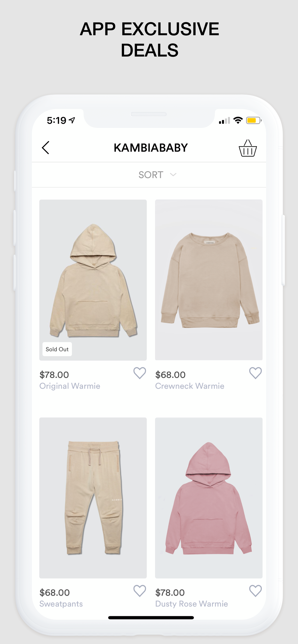View the Dusty Rose Warmie image
Screen dimensions: 298x644
pyautogui.click(x=209, y=498)
